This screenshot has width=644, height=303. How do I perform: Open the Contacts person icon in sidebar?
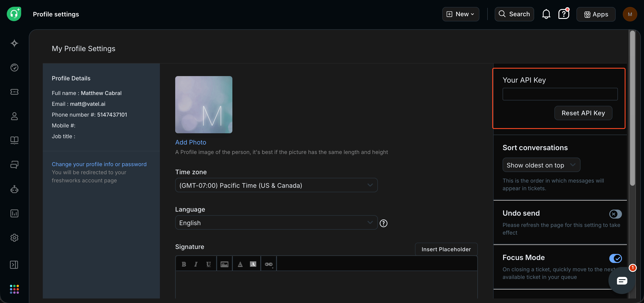tap(14, 116)
